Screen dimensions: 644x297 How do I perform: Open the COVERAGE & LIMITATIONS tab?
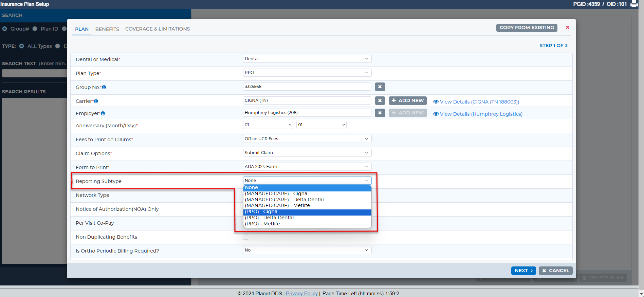tap(158, 29)
